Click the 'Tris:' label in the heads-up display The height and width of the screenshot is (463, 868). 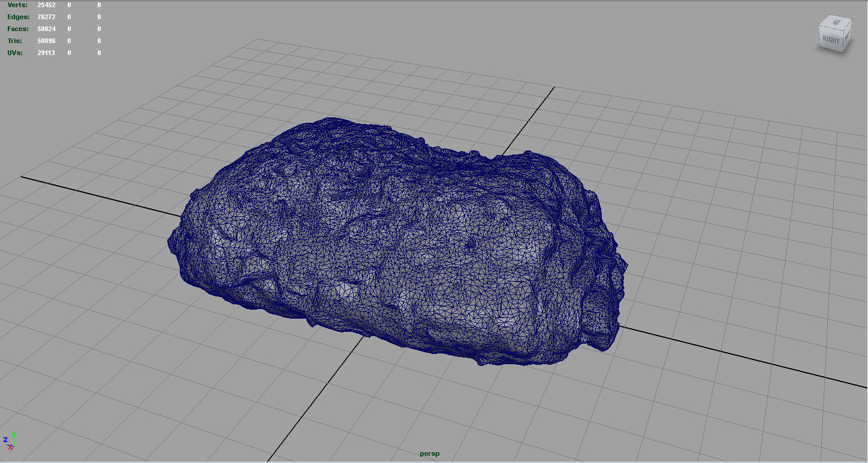pos(15,41)
